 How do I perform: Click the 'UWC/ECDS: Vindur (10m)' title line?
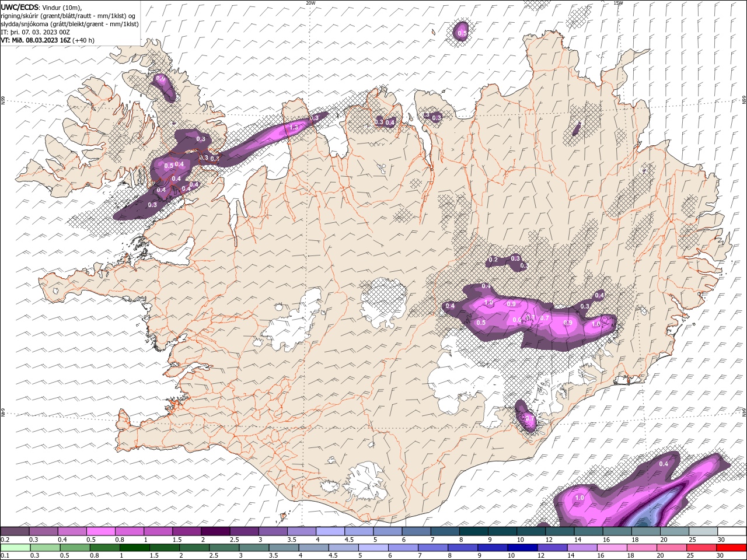[41, 7]
